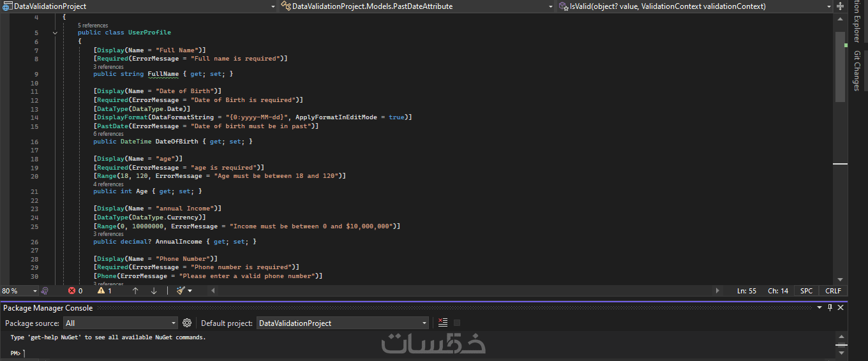The width and height of the screenshot is (868, 361).
Task: Open 5 references CodeLens above UserProfile
Action: click(93, 26)
